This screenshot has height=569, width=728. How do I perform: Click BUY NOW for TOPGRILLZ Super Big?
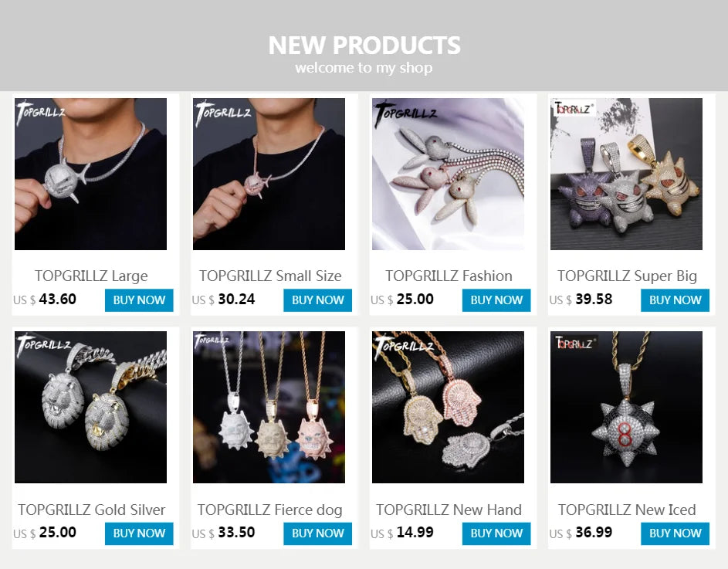coord(675,300)
